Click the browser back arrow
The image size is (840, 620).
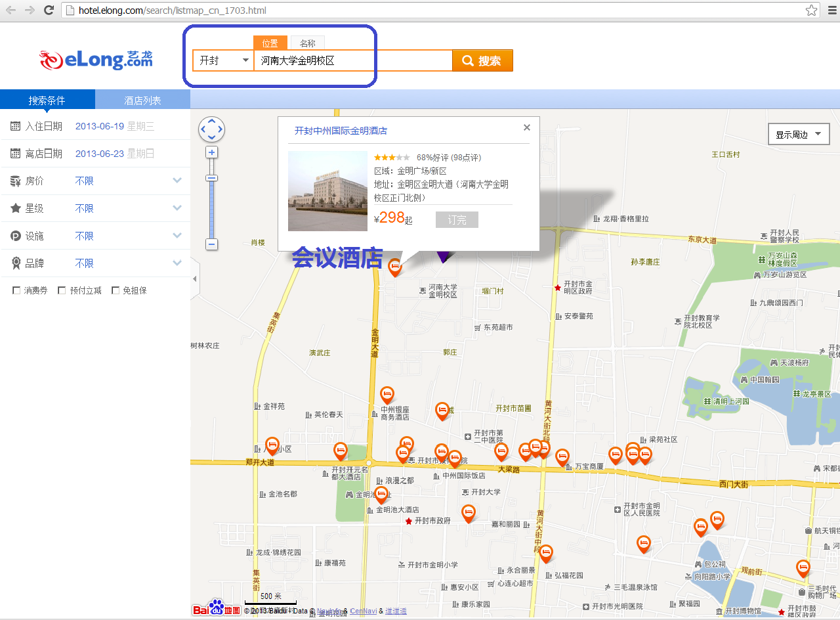pos(10,11)
